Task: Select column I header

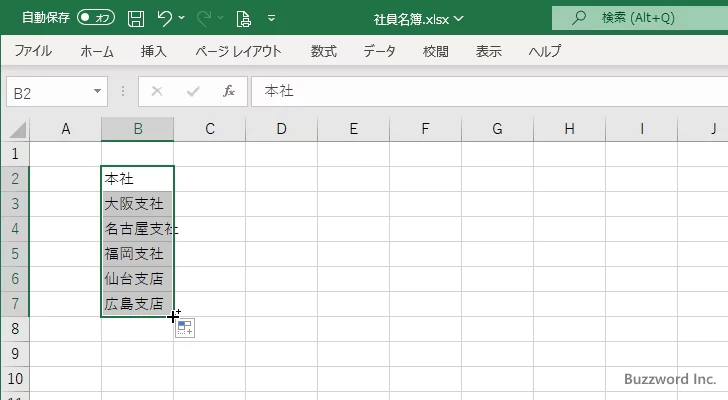Action: [x=642, y=129]
